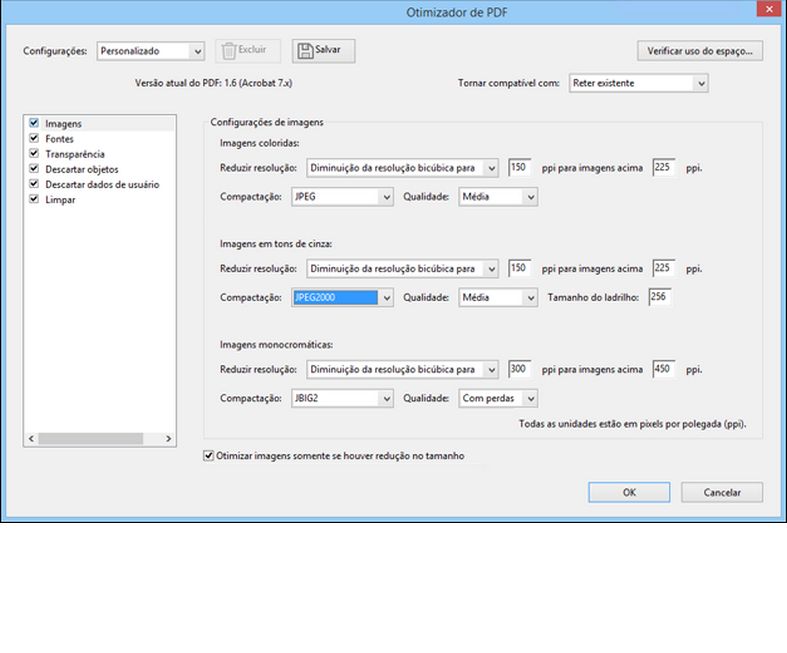Open the JPEG2000 Compactação dropdown
The height and width of the screenshot is (653, 787).
(342, 298)
